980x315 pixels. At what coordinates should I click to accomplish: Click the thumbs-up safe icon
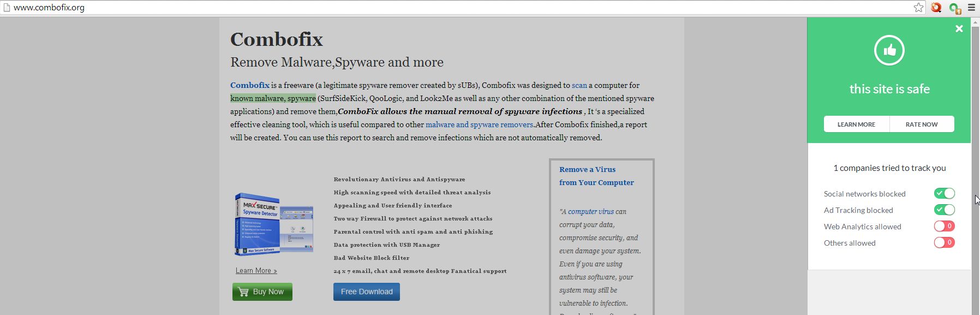[x=889, y=50]
